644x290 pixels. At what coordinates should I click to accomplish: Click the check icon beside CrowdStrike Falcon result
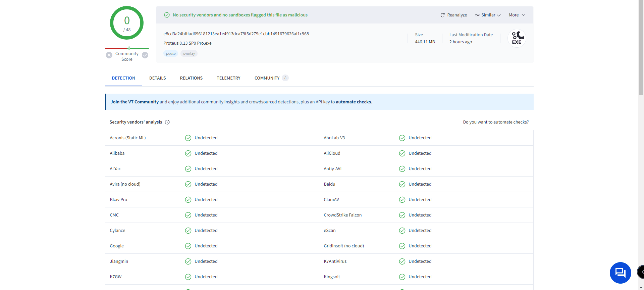point(402,215)
